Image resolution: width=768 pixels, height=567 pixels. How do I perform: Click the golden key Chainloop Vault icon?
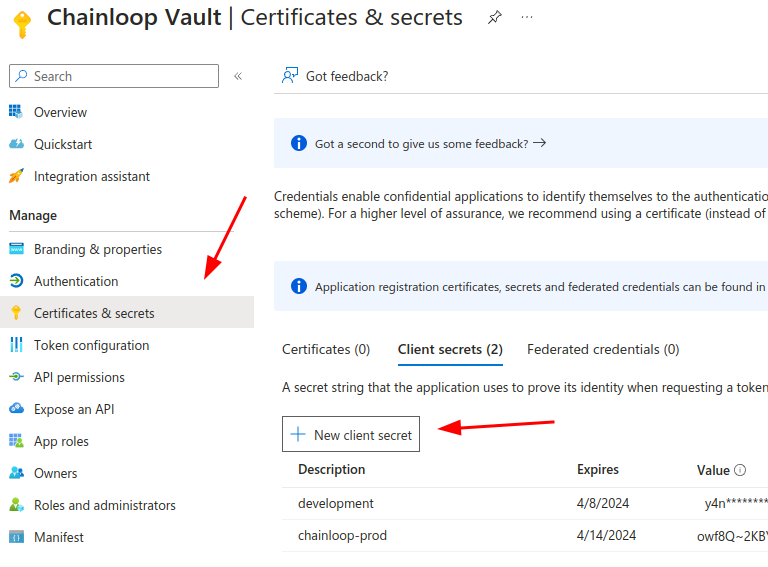point(23,24)
